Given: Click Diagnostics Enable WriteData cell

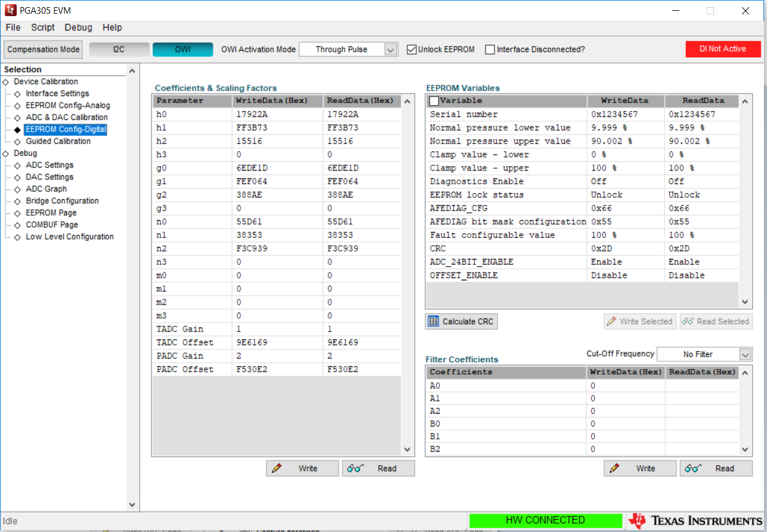Looking at the screenshot, I should pyautogui.click(x=626, y=181).
